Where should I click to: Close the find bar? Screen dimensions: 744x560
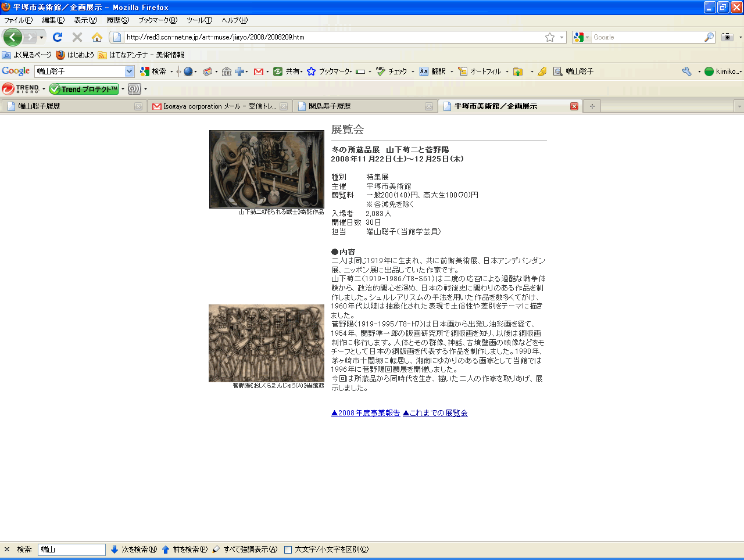pyautogui.click(x=7, y=550)
